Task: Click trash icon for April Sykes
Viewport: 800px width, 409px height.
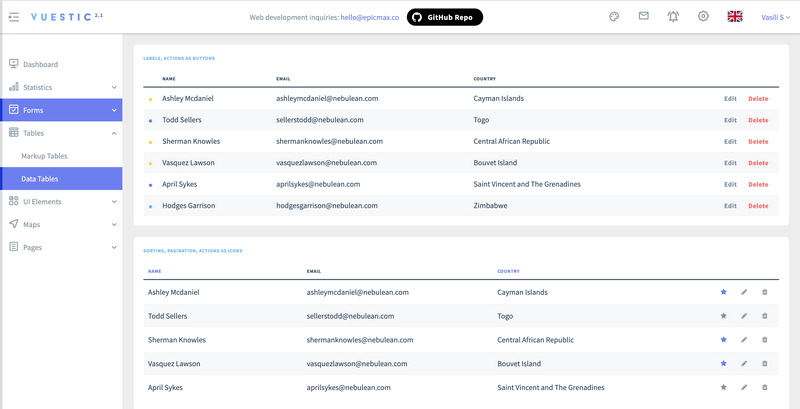Action: tap(764, 388)
